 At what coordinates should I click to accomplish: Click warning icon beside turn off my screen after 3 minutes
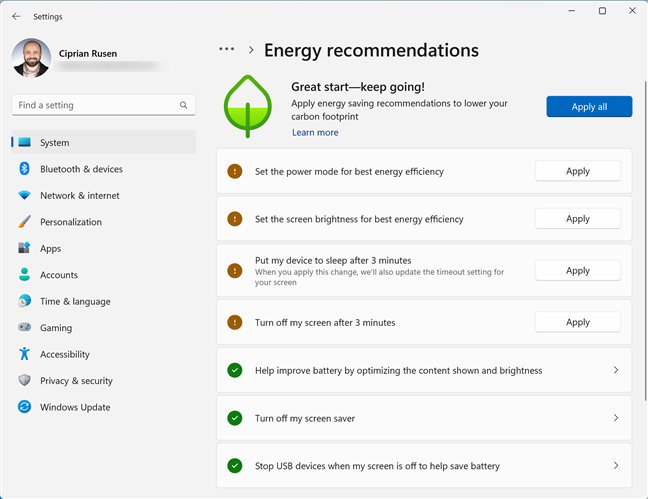point(235,322)
